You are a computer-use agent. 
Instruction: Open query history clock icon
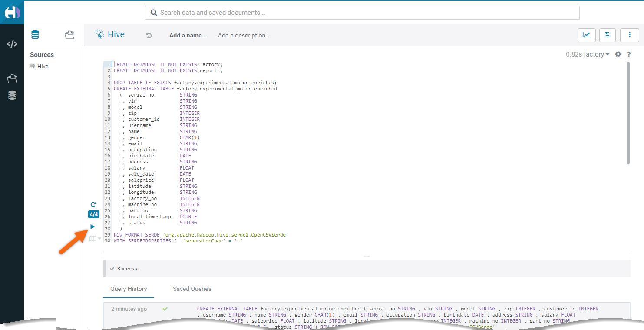(149, 36)
